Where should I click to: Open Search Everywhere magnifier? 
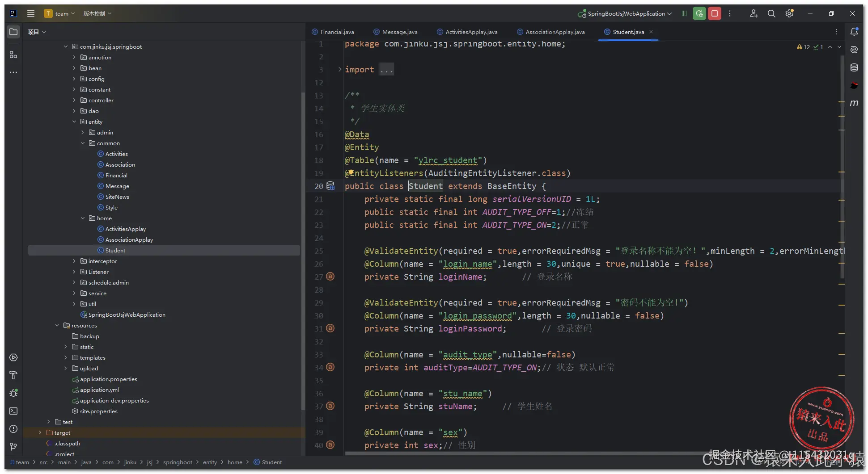pos(771,13)
